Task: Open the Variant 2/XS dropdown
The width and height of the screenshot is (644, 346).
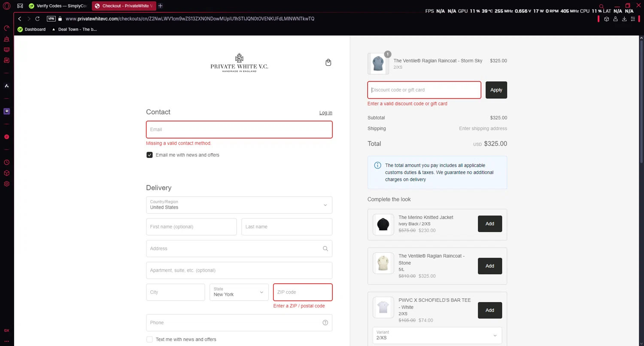Action: [437, 336]
